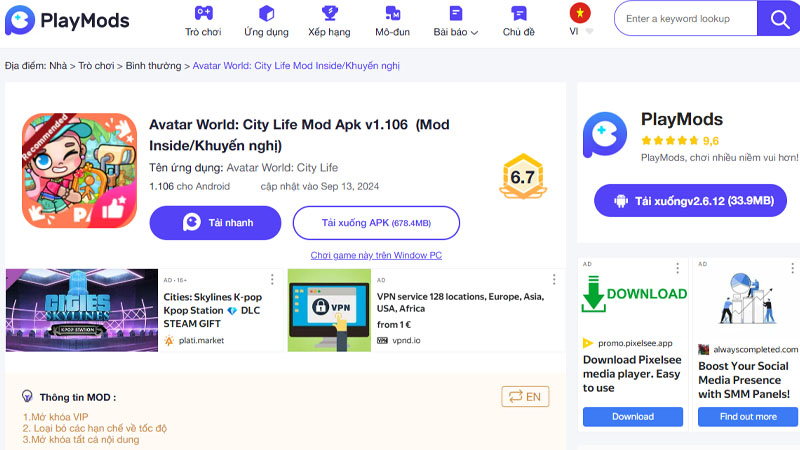
Task: Toggle MOD info language to EN
Action: 525,397
